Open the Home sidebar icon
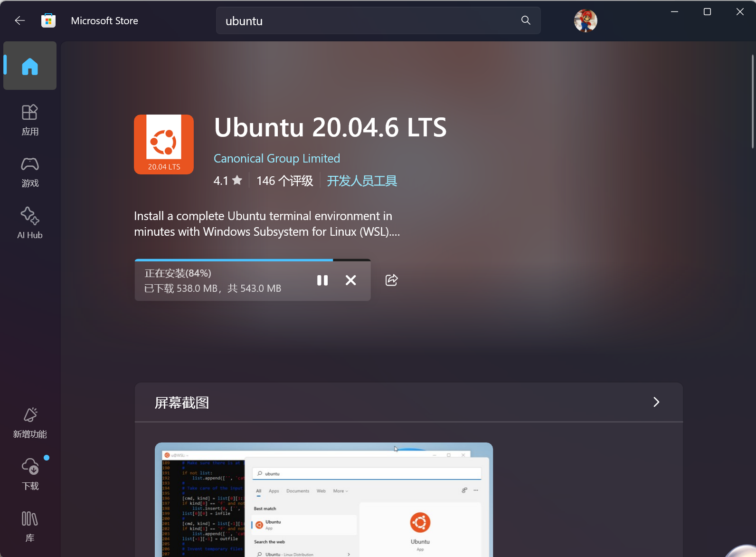This screenshot has height=557, width=756. pyautogui.click(x=30, y=66)
